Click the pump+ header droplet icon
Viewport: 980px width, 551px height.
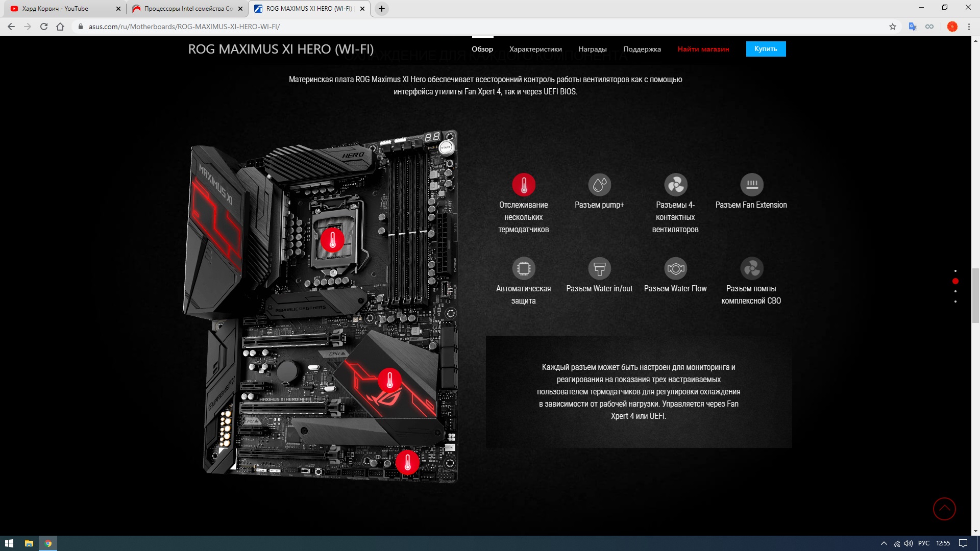pyautogui.click(x=599, y=185)
